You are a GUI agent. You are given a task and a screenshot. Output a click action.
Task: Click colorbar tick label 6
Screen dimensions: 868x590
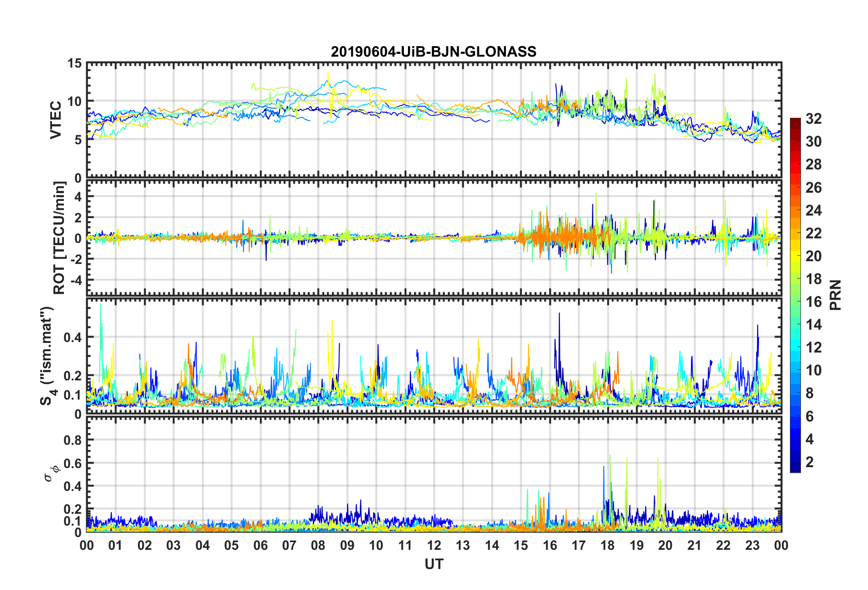(810, 416)
